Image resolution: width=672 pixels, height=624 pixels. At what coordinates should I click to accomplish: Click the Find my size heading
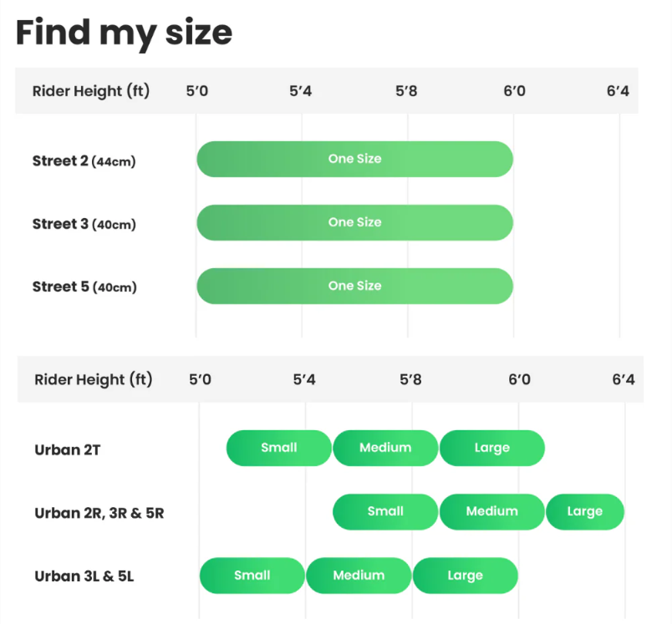(x=124, y=32)
